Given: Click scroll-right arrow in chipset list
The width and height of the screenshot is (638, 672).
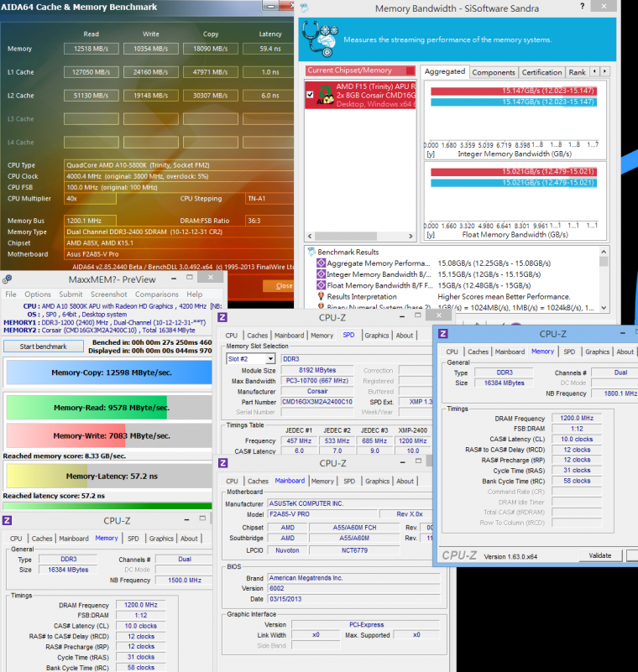Looking at the screenshot, I should [411, 236].
